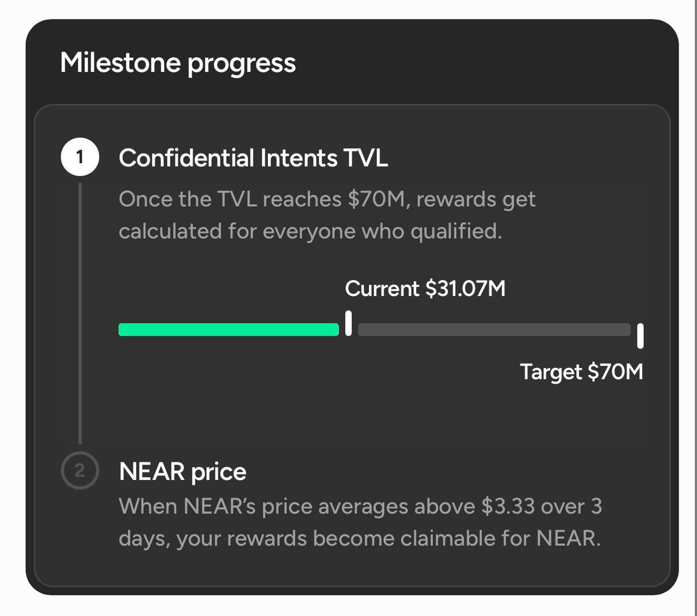Click the Current $31.07M marker tick
This screenshot has width=697, height=616.
point(348,323)
